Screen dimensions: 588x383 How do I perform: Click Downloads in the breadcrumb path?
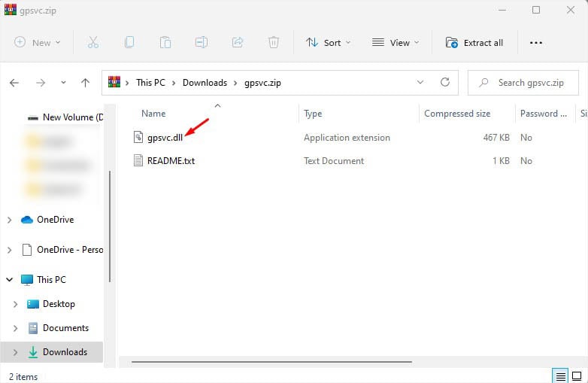point(205,83)
